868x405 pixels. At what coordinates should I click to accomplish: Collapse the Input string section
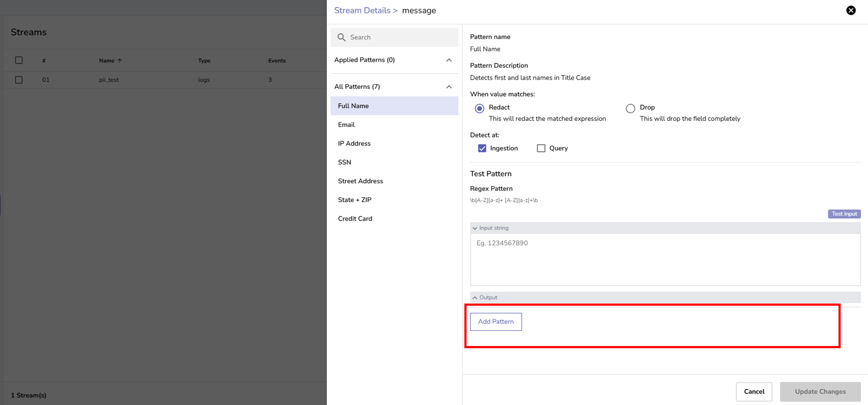point(475,228)
